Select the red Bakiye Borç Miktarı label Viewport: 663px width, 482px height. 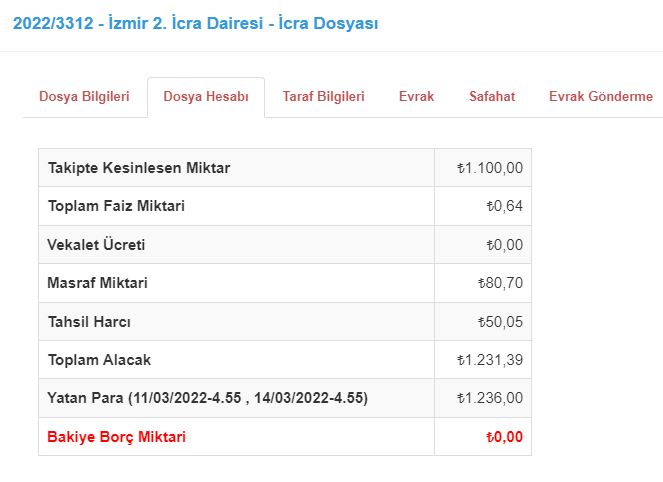tap(116, 437)
